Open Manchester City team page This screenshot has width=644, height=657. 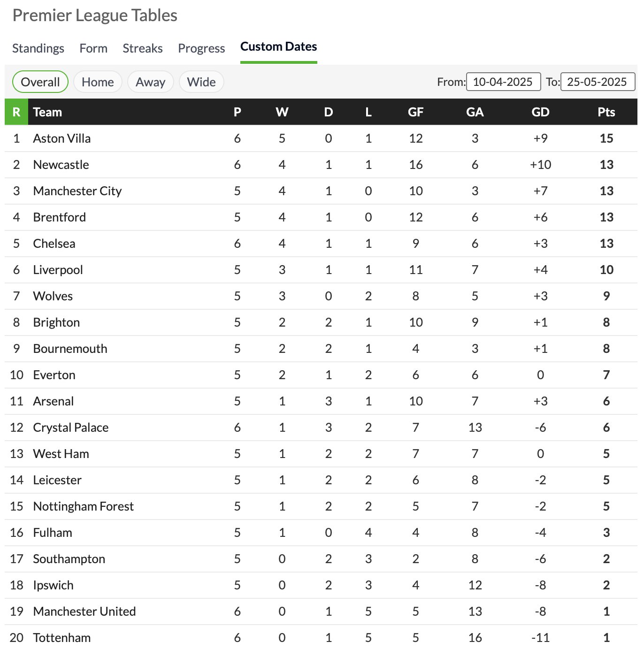77,191
